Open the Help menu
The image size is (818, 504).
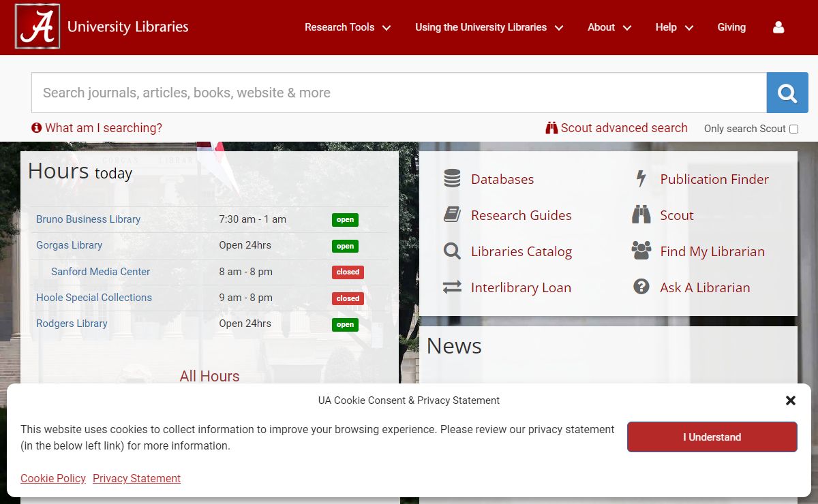673,27
